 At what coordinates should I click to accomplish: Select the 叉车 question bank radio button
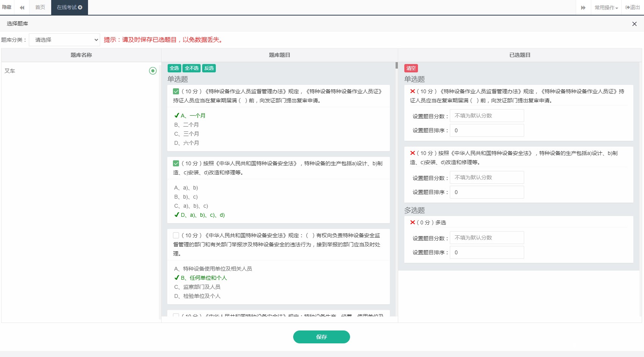point(153,71)
